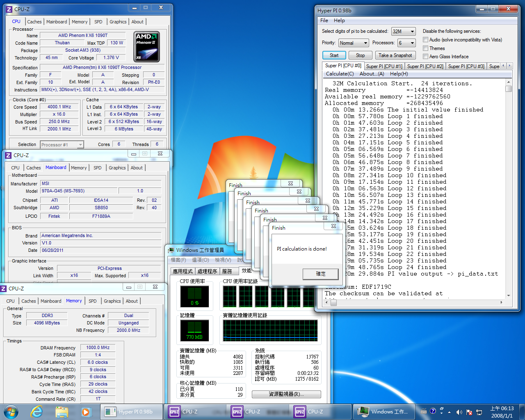The height and width of the screenshot is (420, 525).
Task: Open the 檔案(F) menu in Task Manager
Action: (178, 260)
